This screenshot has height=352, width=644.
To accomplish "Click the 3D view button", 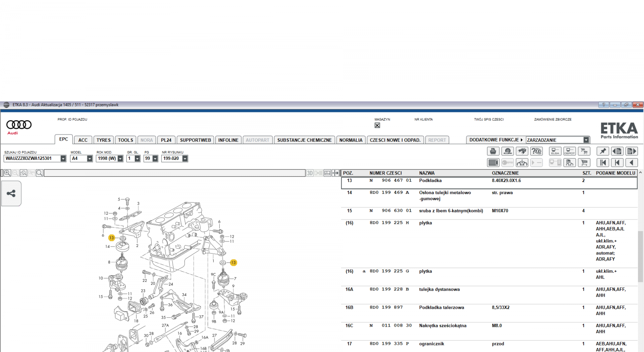I will 310,173.
